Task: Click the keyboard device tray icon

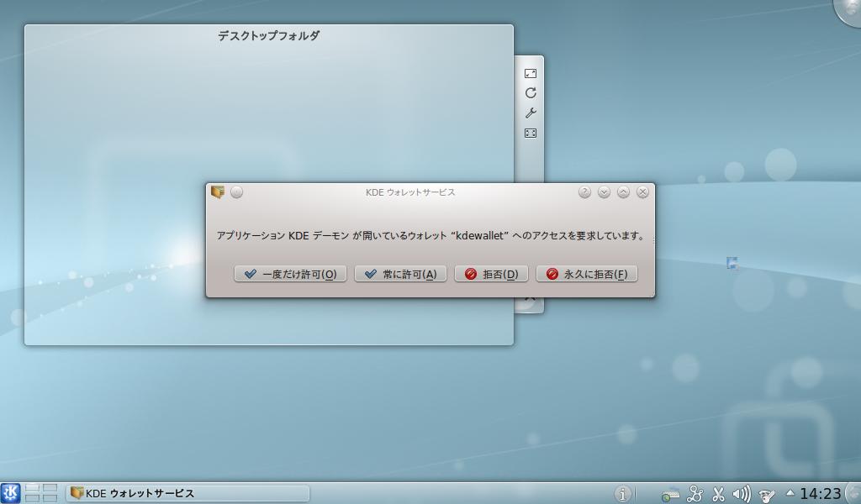Action: coord(670,495)
